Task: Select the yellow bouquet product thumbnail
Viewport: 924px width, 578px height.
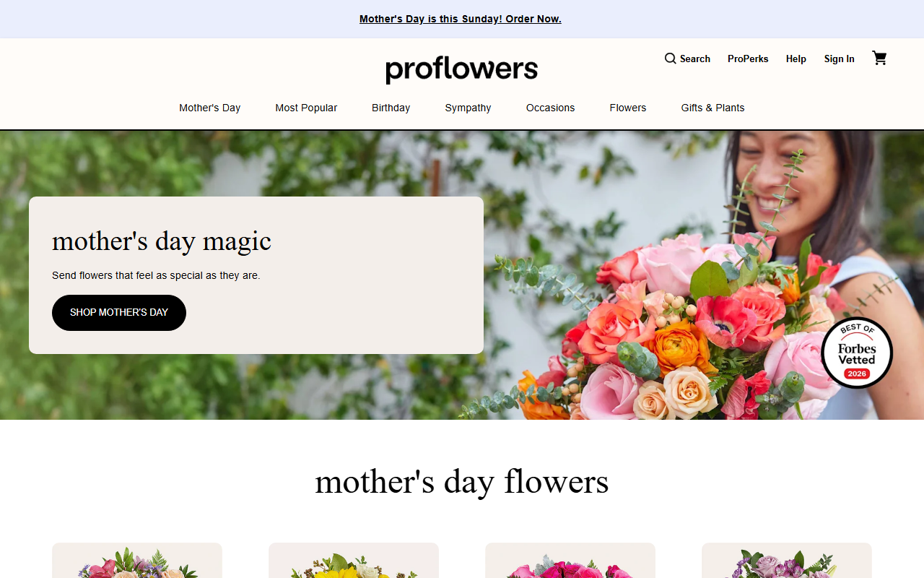Action: [x=354, y=561]
